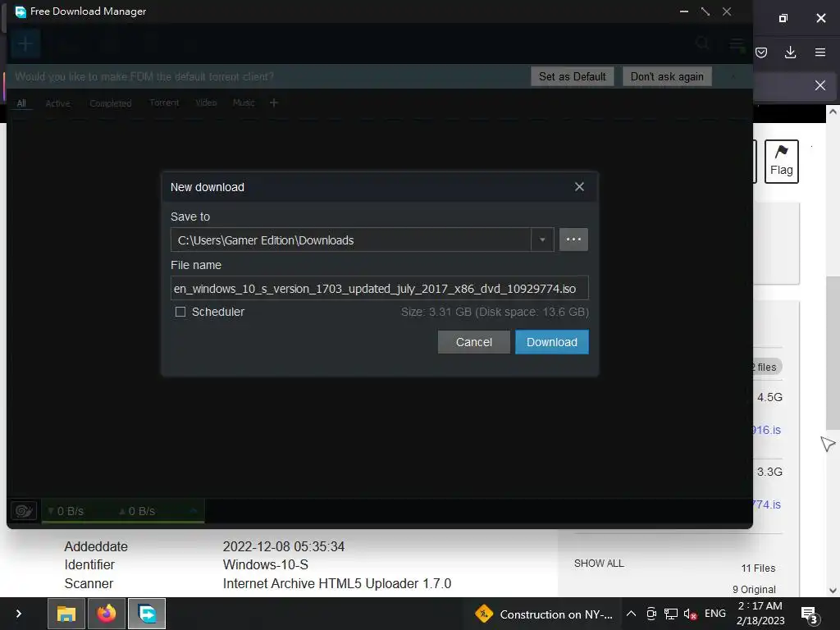Viewport: 840px width, 630px height.
Task: Click the Internet Archive HTML5 Uploader text
Action: click(x=337, y=583)
